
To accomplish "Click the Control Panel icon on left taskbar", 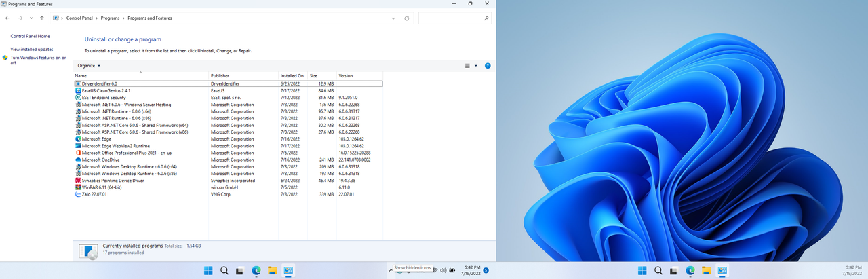I will [288, 270].
